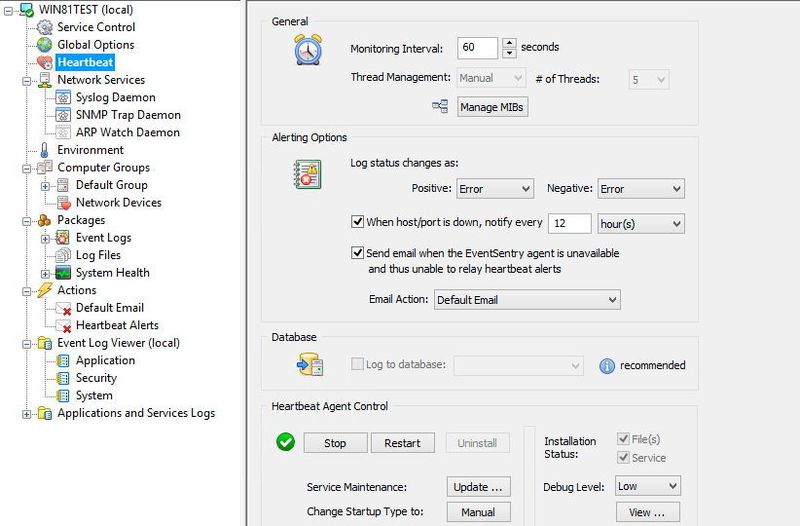This screenshot has width=800, height=526.
Task: Click the File(s) installation status checkbox
Action: 623,439
